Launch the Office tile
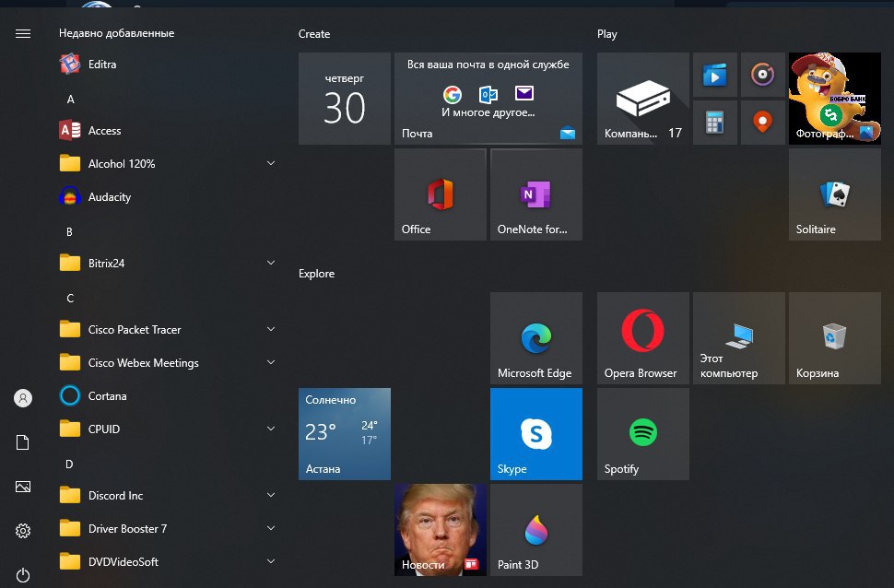894x588 pixels. [x=441, y=194]
